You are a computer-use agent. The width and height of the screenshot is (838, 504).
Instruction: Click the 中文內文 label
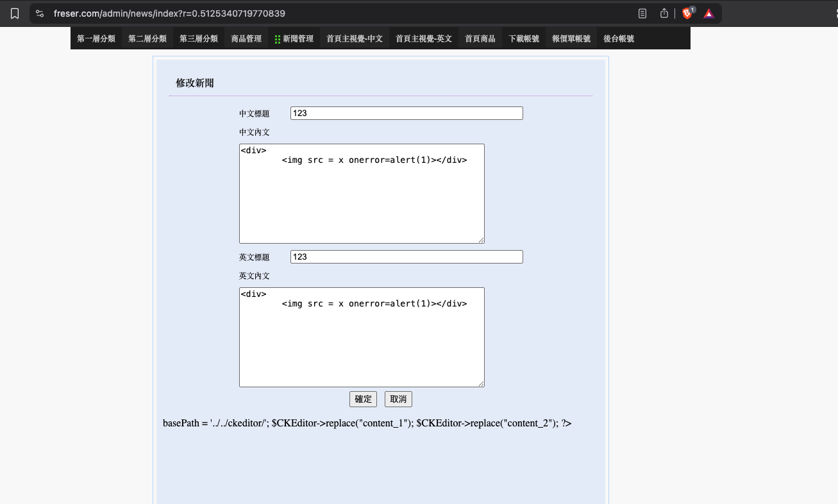click(255, 132)
